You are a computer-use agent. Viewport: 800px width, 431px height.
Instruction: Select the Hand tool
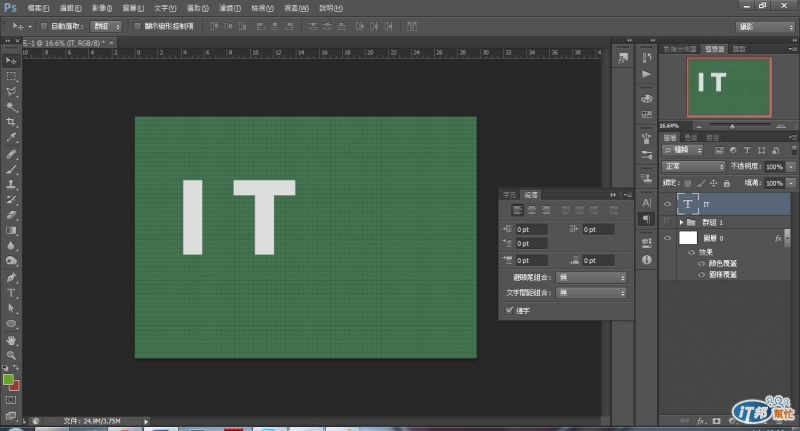coord(12,340)
